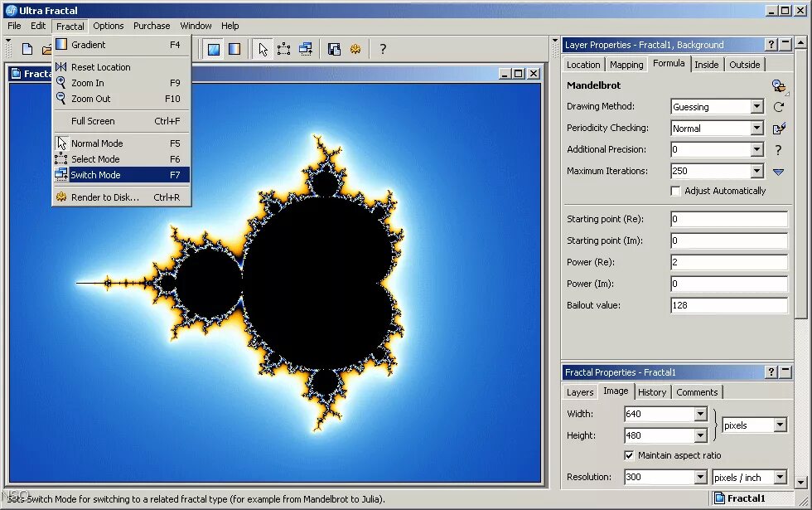
Task: Click the Fractal1 child window document icon
Action: (x=16, y=74)
